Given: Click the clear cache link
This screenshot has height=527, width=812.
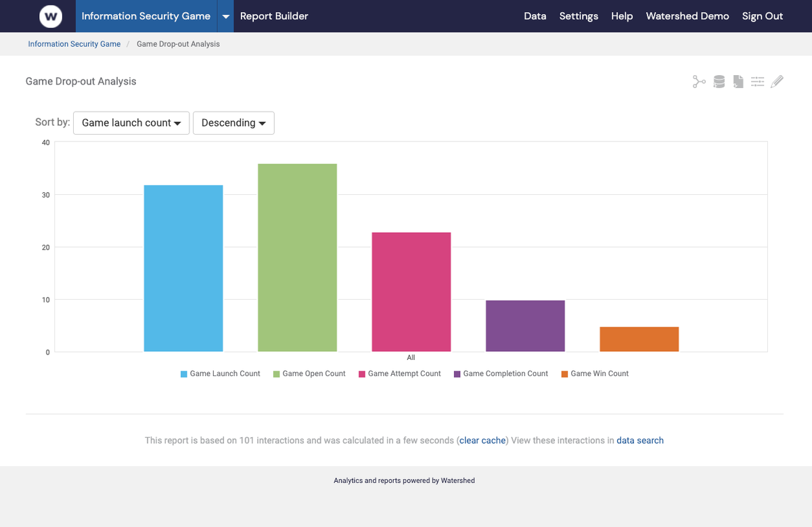Looking at the screenshot, I should 482,440.
